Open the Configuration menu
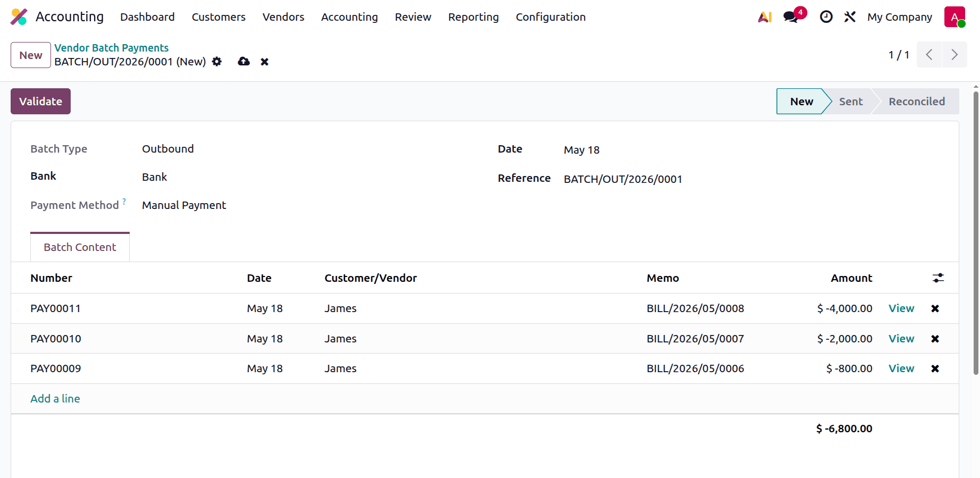980x478 pixels. click(x=551, y=17)
